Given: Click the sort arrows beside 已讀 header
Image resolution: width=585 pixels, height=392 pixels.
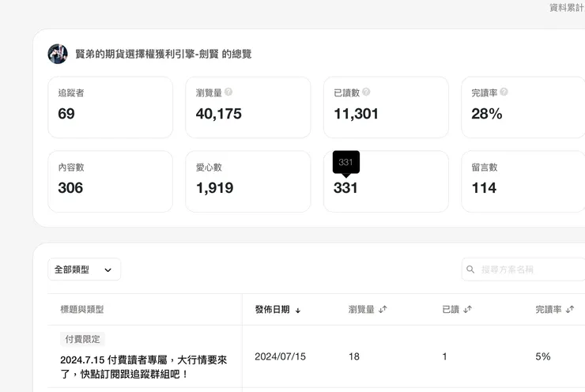Looking at the screenshot, I should 468,309.
